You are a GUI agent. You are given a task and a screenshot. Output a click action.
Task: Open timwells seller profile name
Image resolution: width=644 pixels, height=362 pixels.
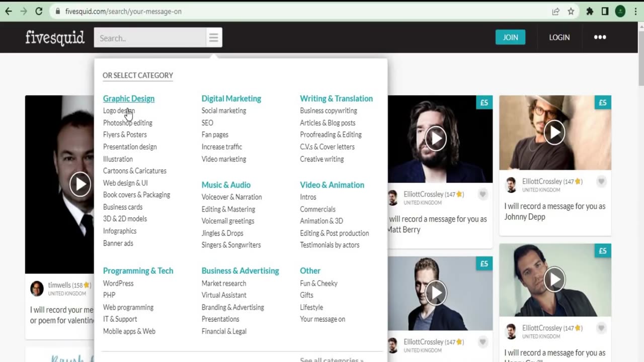click(x=59, y=285)
